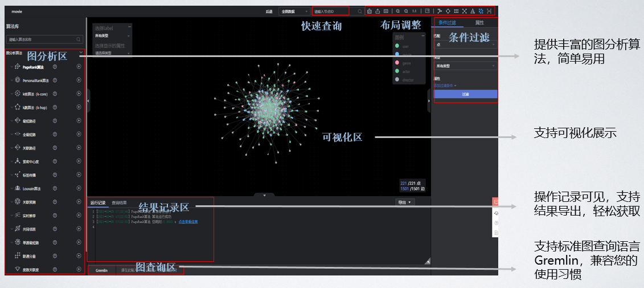Open the 全图数据 dropdown
The image size is (644, 288).
point(294,11)
